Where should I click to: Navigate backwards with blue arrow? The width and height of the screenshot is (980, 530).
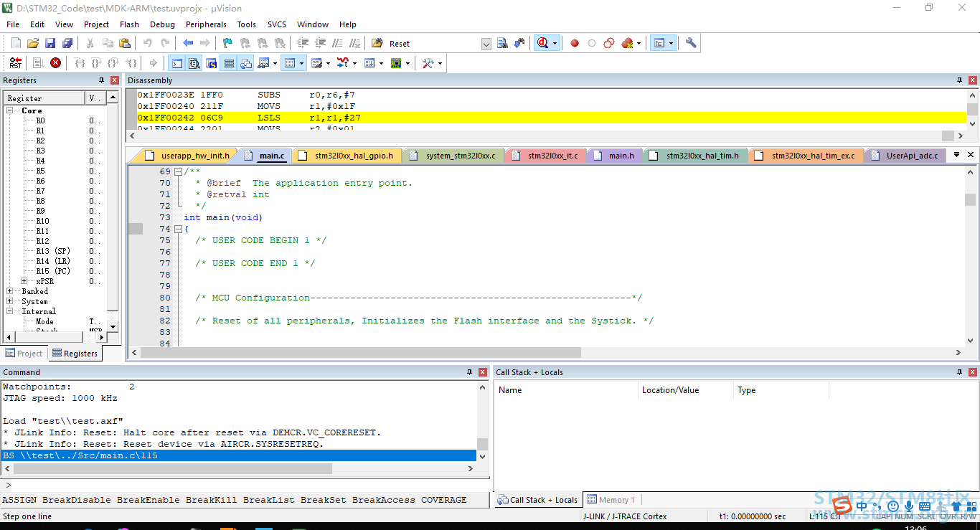(188, 43)
